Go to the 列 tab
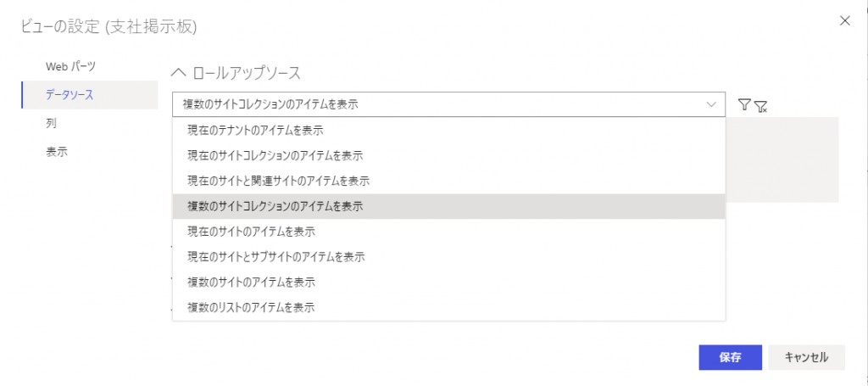Image resolution: width=868 pixels, height=386 pixels. 52,124
